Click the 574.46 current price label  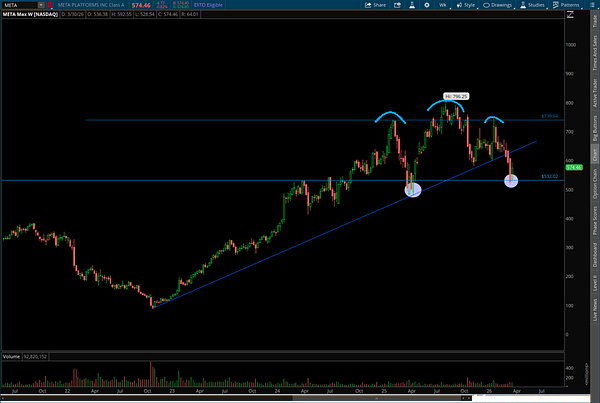574,167
